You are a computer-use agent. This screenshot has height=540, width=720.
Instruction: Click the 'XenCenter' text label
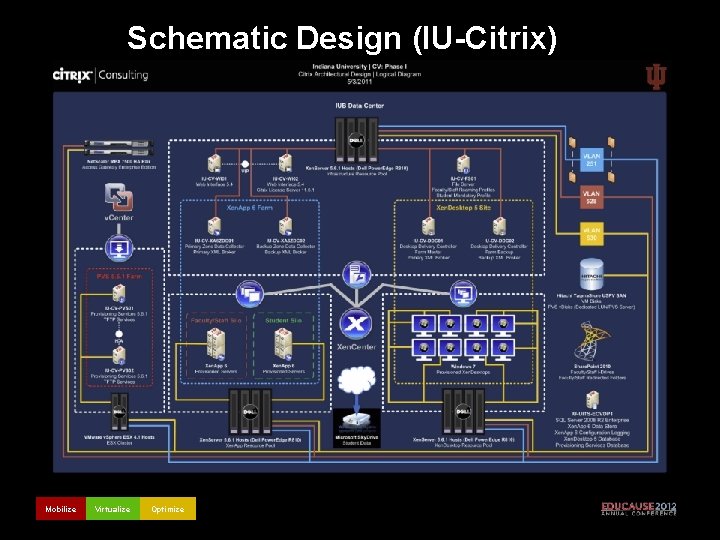(356, 347)
